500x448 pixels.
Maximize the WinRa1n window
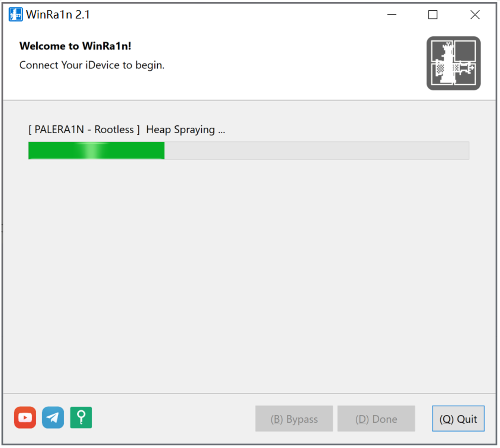[433, 15]
